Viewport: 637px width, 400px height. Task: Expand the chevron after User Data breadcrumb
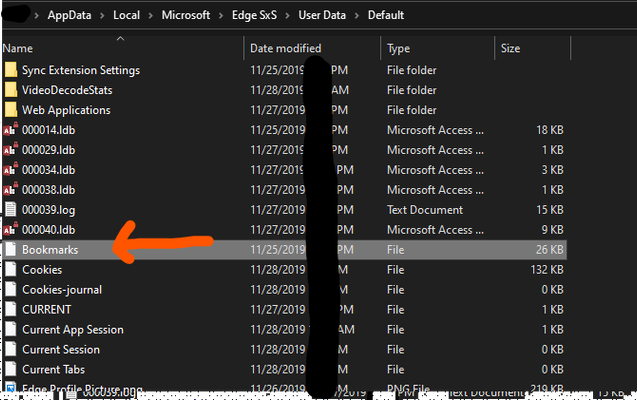point(357,16)
